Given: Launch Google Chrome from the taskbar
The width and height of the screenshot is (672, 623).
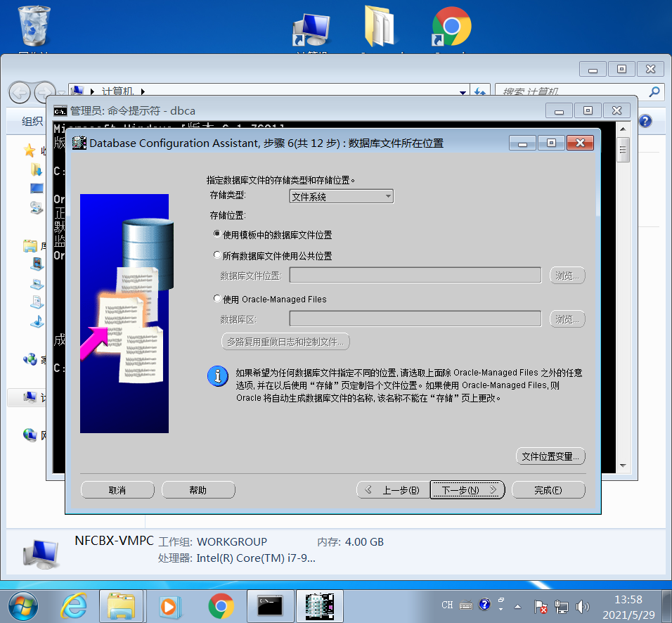Looking at the screenshot, I should coord(221,605).
